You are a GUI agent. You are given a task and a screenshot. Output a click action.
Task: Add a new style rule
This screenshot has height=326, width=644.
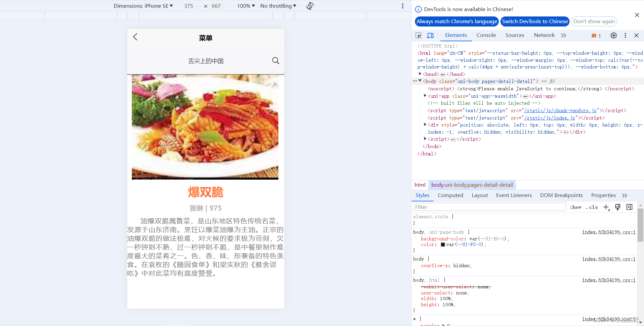(606, 207)
